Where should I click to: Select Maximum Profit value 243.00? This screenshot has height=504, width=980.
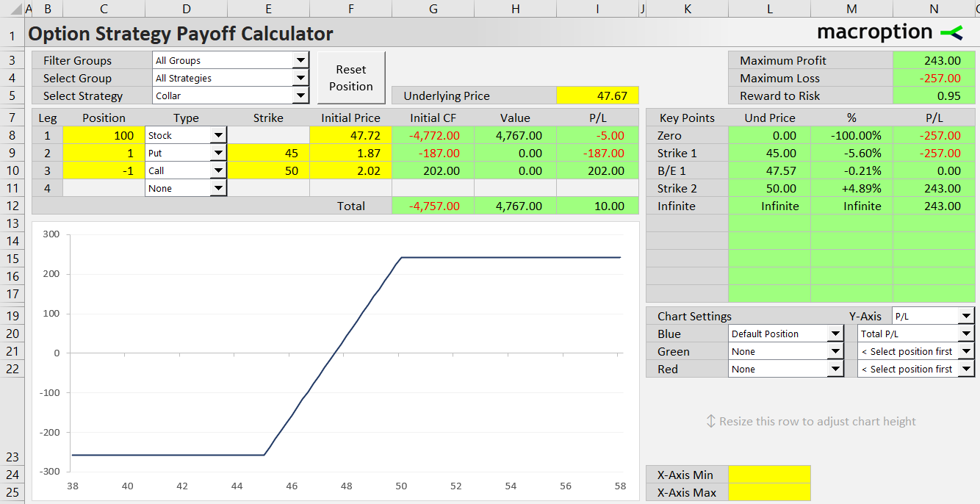[934, 60]
